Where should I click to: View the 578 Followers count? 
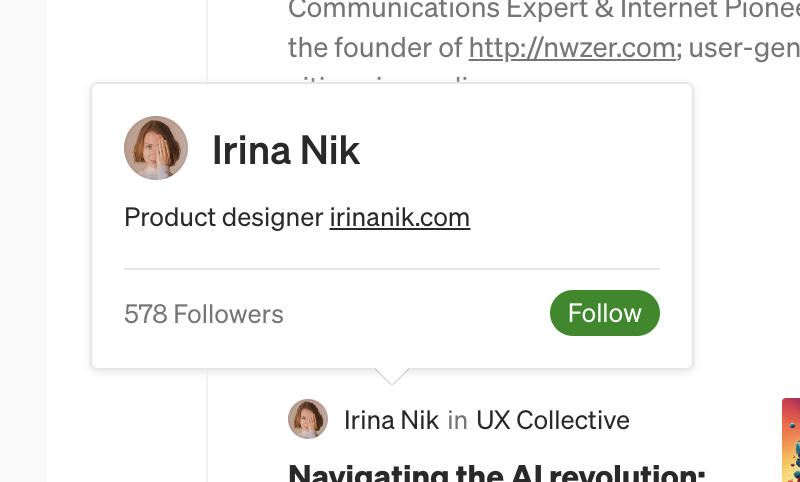pyautogui.click(x=204, y=314)
